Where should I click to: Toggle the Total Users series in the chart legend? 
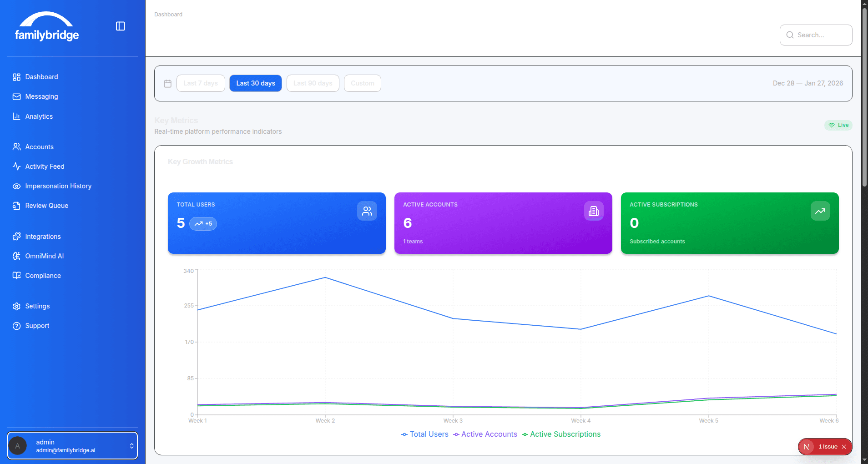click(424, 434)
